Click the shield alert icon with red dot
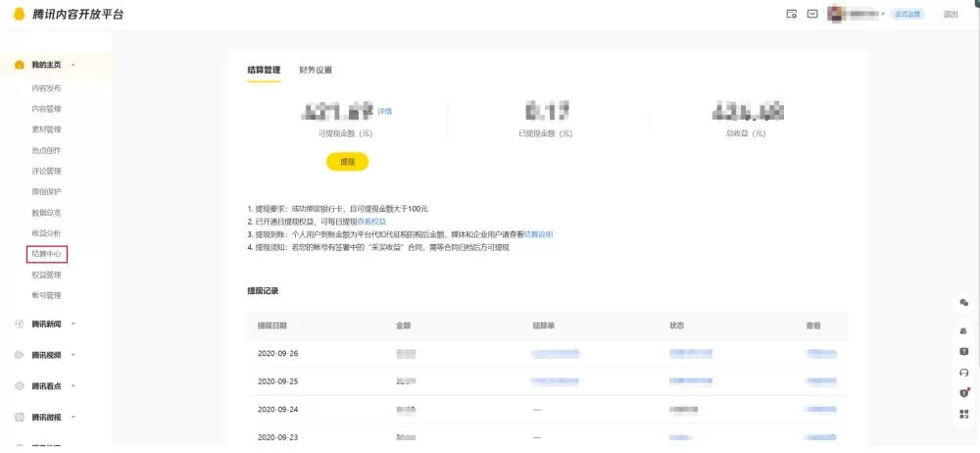 963,393
